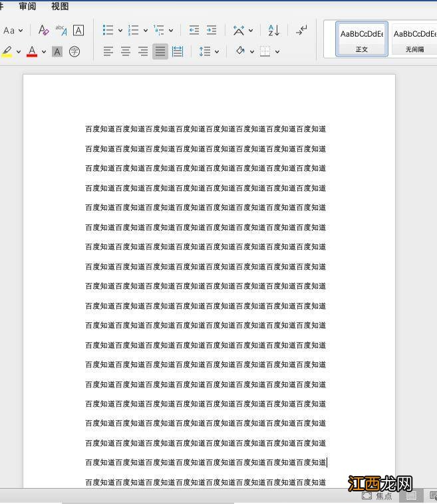This screenshot has width=437, height=504.
Task: Open the 审阅 ribbon tab
Action: pos(27,6)
